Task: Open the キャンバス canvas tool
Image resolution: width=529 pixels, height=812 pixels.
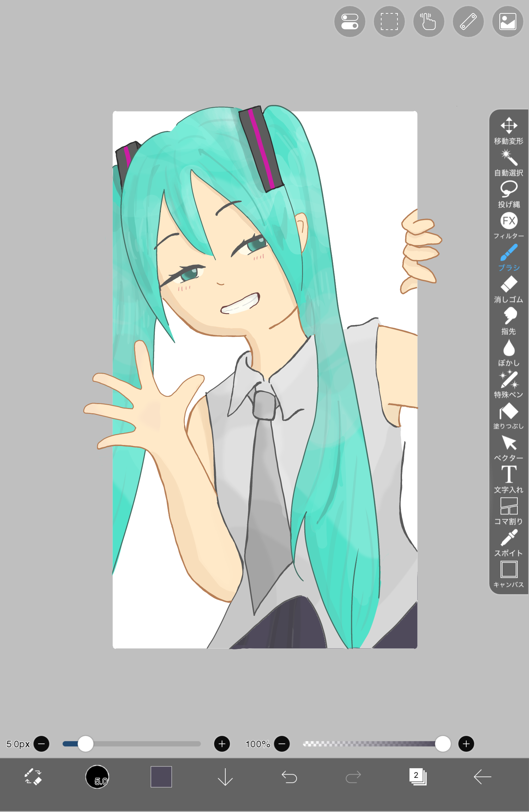Action: [509, 575]
